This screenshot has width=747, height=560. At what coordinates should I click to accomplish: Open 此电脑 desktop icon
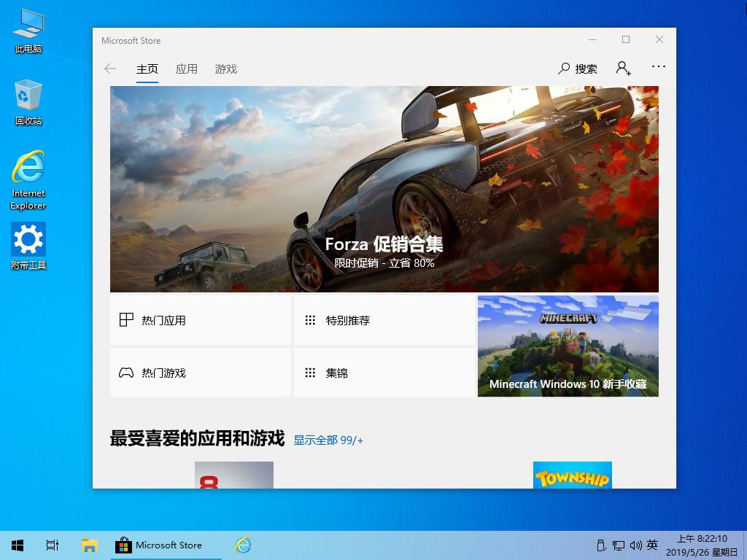tap(28, 31)
